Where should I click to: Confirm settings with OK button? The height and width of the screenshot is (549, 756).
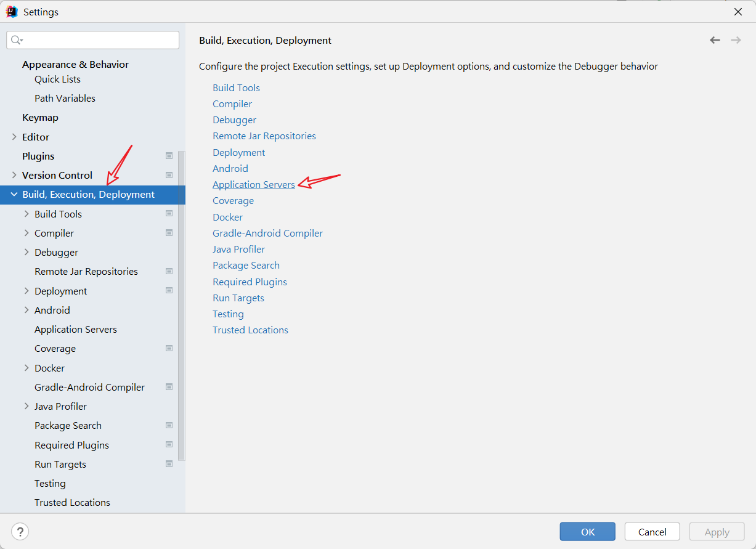[588, 532]
